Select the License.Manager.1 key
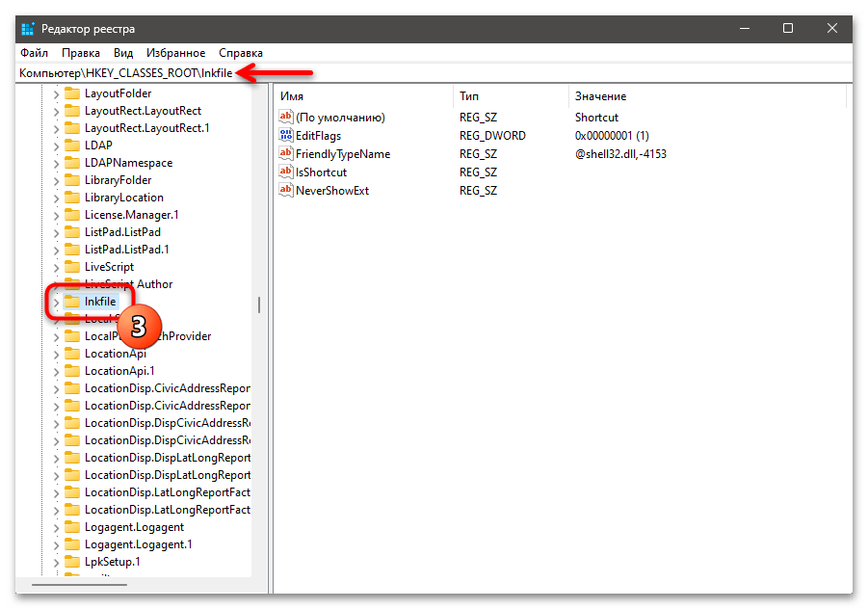The height and width of the screenshot is (609, 868). [x=131, y=215]
